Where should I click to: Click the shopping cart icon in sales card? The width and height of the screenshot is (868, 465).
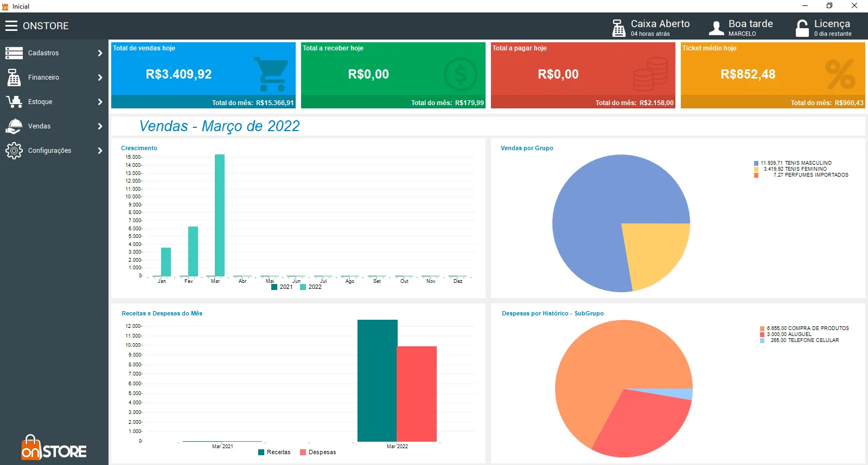pyautogui.click(x=270, y=74)
